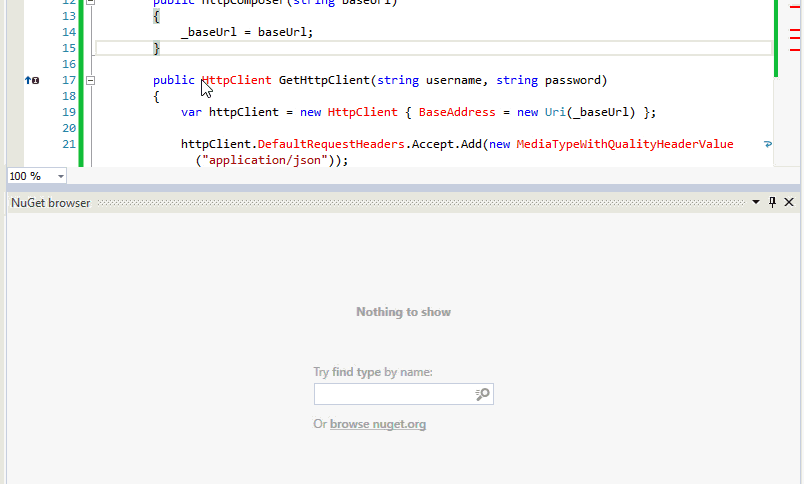Click the search icon in the type field
804x484 pixels.
pos(482,395)
